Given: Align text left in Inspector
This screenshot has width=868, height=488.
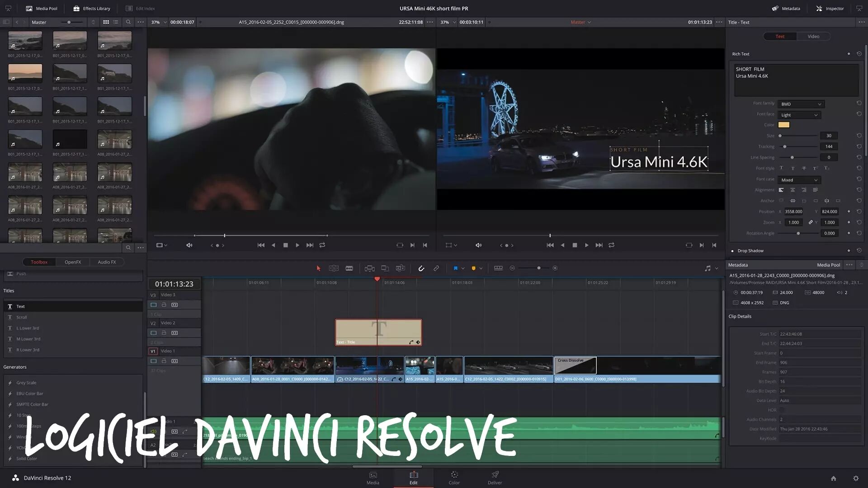Looking at the screenshot, I should pos(781,190).
